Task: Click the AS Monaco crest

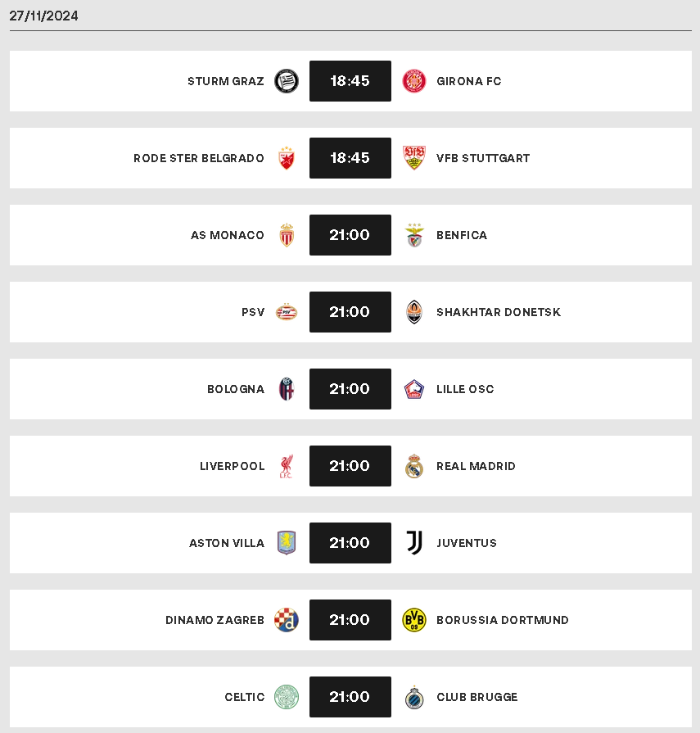Action: click(287, 235)
